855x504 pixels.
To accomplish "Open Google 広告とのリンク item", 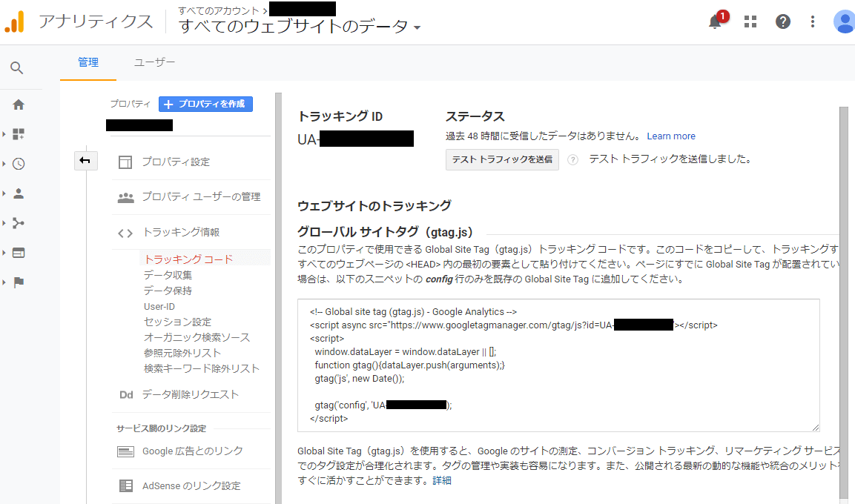I will click(x=193, y=451).
